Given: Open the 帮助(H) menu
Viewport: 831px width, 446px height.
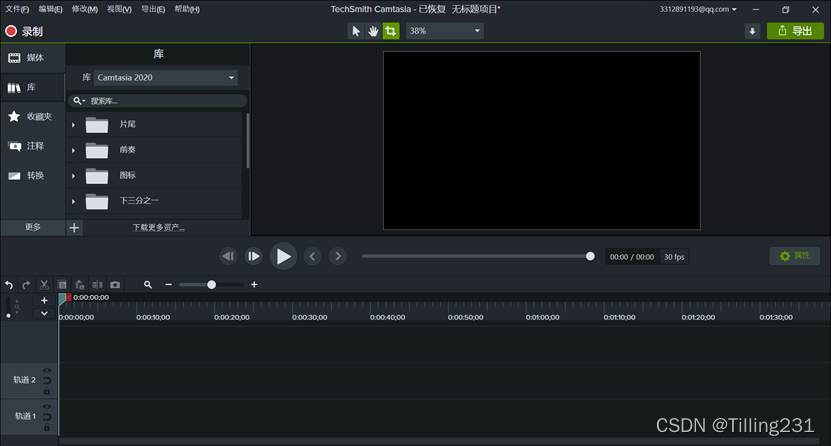Looking at the screenshot, I should [187, 9].
